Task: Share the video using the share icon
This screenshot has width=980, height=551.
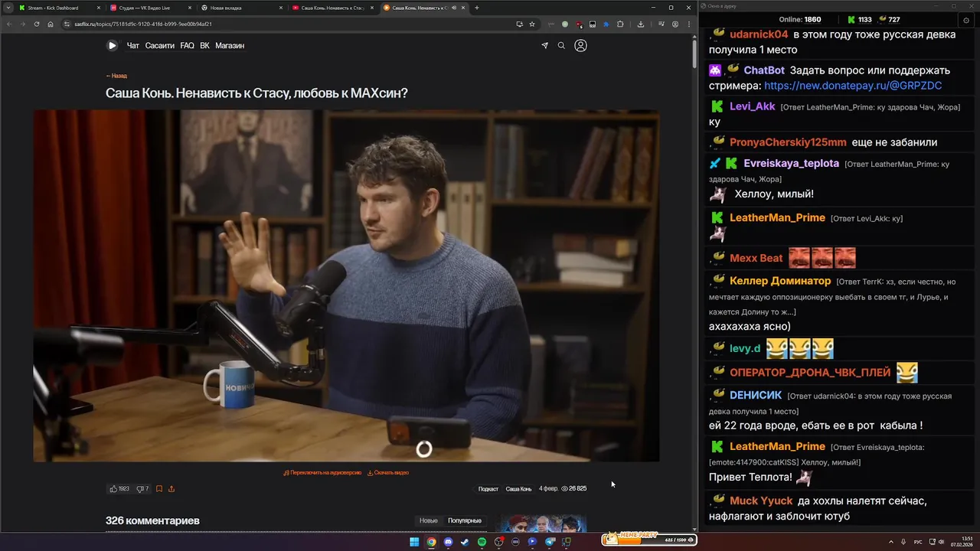Action: [171, 488]
